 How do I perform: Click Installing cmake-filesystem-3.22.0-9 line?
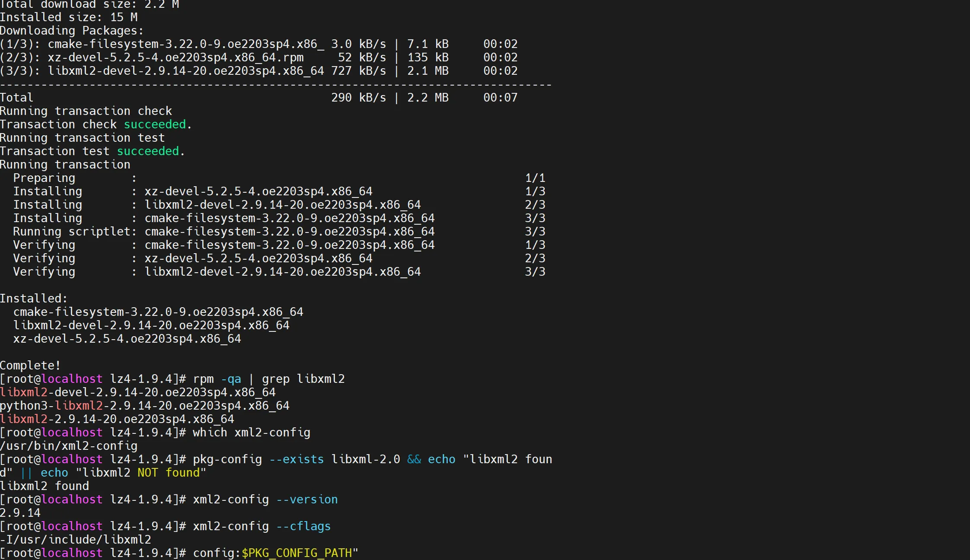(279, 218)
